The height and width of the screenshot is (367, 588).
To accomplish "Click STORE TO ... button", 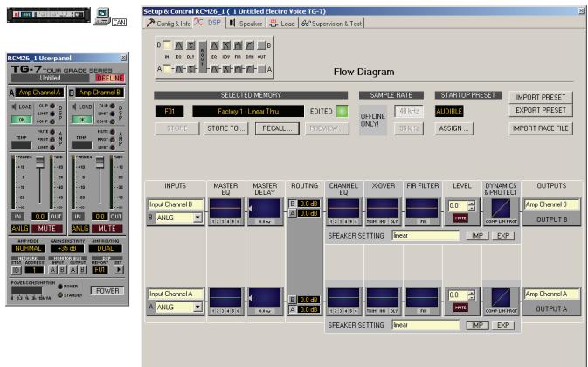I will pyautogui.click(x=225, y=128).
